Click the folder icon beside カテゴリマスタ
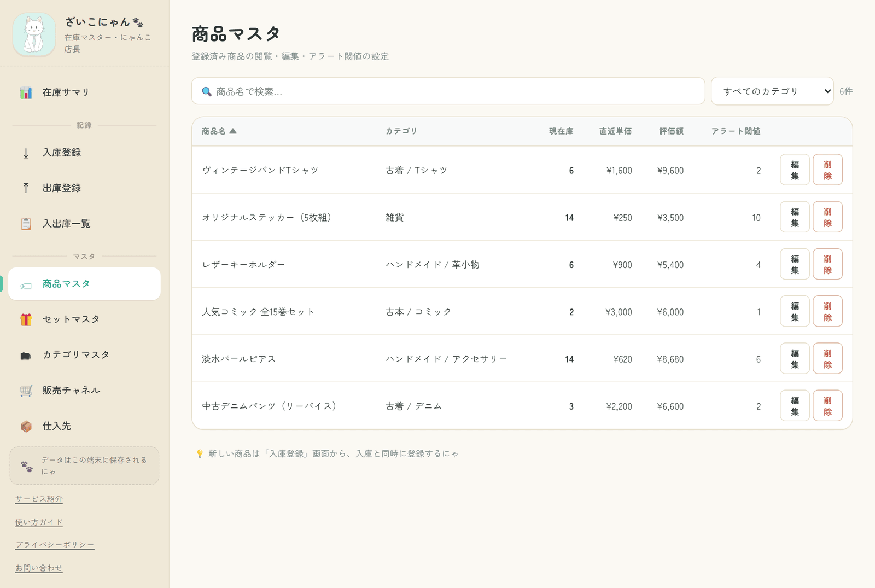Image resolution: width=875 pixels, height=588 pixels. coord(26,356)
